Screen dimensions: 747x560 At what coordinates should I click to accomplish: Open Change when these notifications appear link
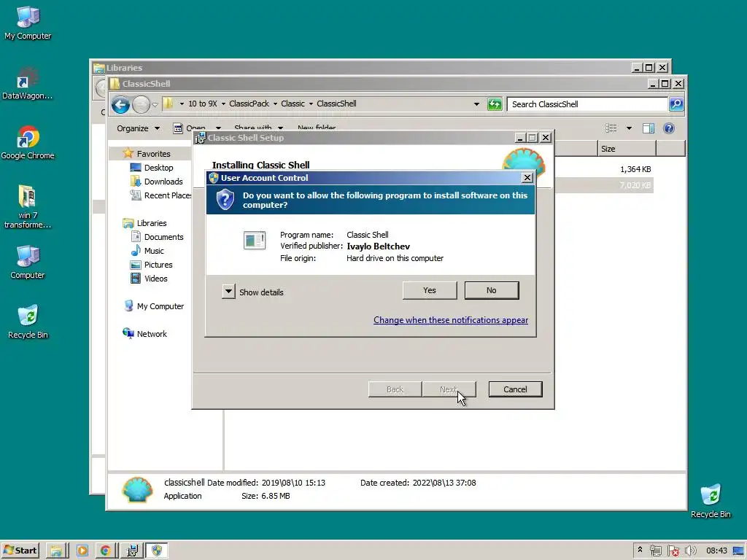pos(451,320)
